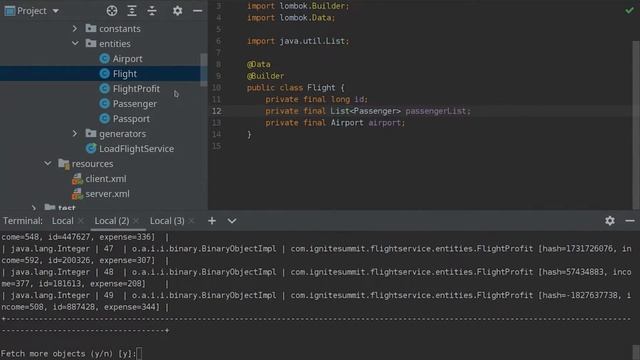Click the Passport class icon
The height and width of the screenshot is (360, 640).
coord(104,119)
